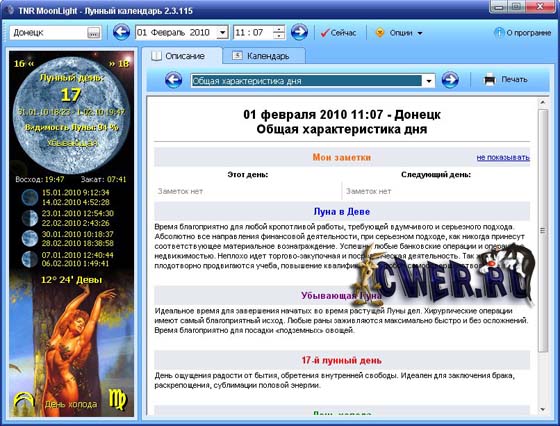Click the date text 23.01.2010 12:54:30

point(78,214)
